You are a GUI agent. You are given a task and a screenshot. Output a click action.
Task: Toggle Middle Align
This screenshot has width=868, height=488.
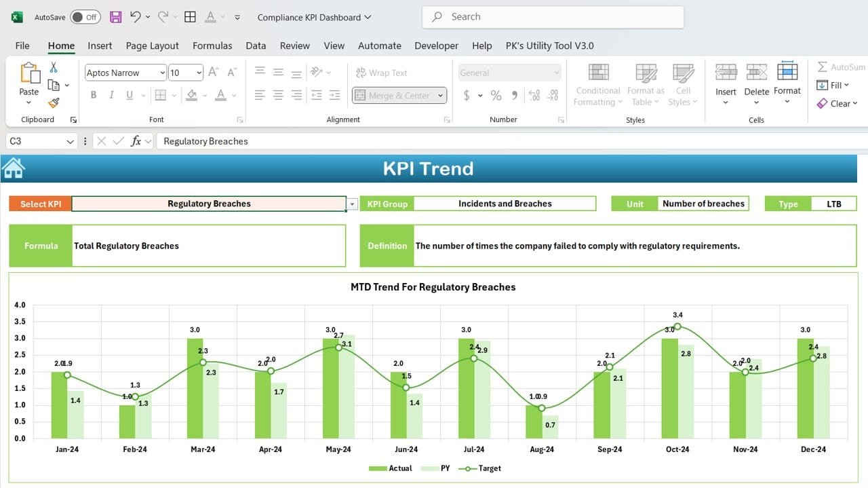(278, 72)
